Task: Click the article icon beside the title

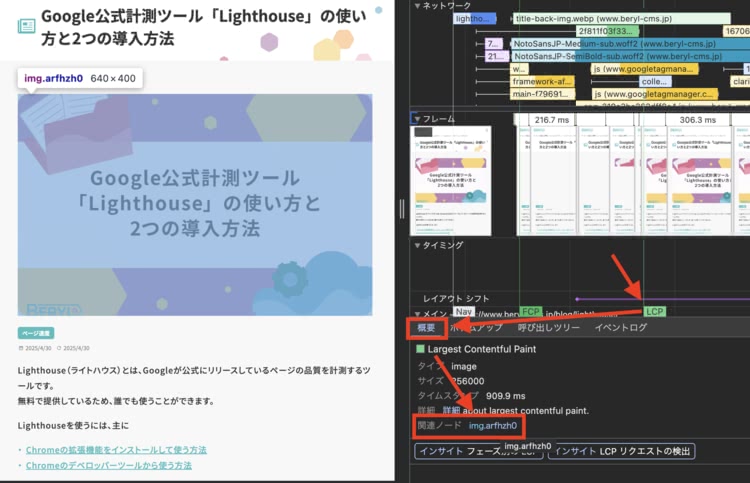Action: (x=26, y=26)
